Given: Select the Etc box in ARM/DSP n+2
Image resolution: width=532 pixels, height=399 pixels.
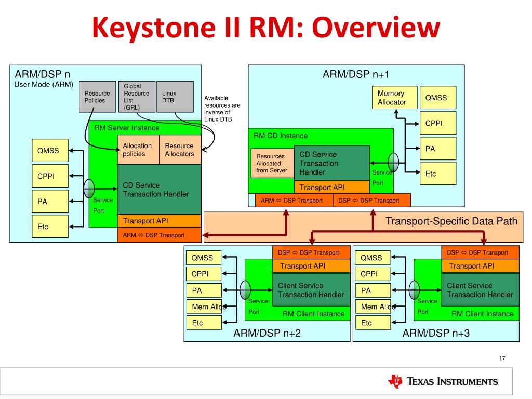Looking at the screenshot, I should coord(204,323).
